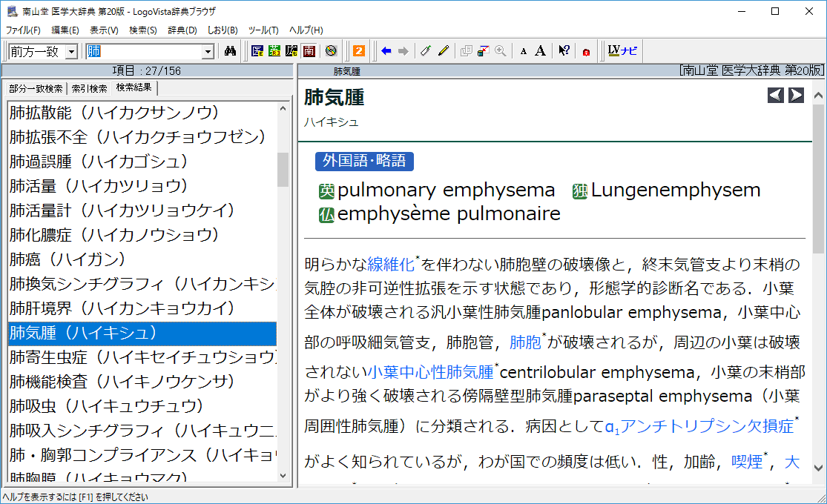Open the search mode 前方一致 dropdown

point(71,52)
